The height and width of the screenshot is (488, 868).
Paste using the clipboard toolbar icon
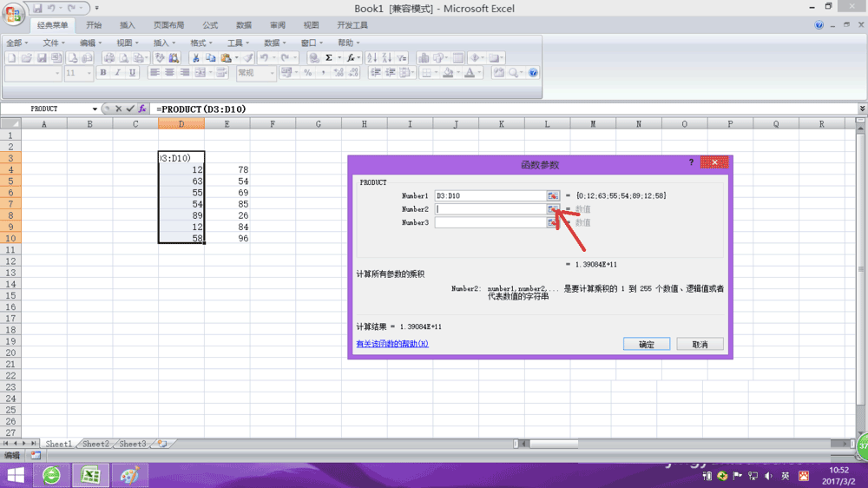[x=226, y=57]
